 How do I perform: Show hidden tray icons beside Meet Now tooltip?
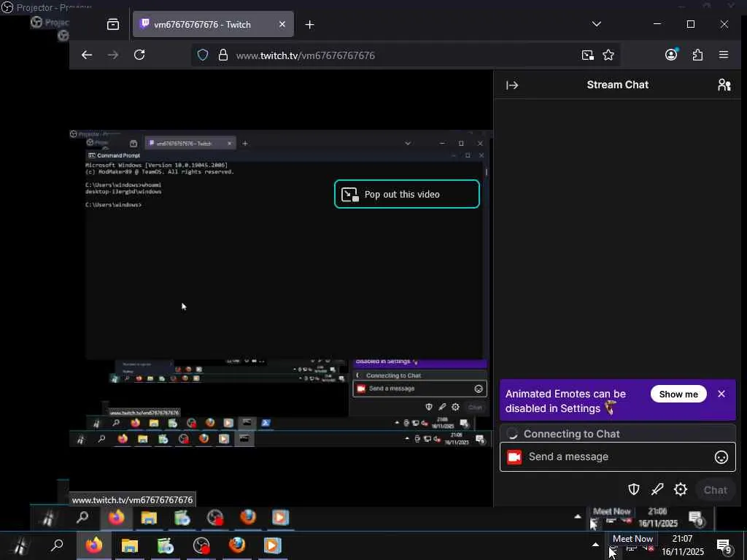(595, 545)
